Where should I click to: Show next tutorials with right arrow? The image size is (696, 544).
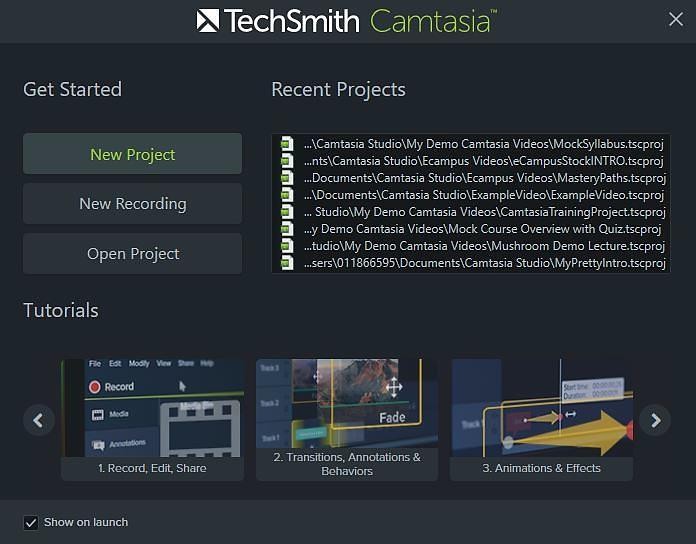point(655,420)
